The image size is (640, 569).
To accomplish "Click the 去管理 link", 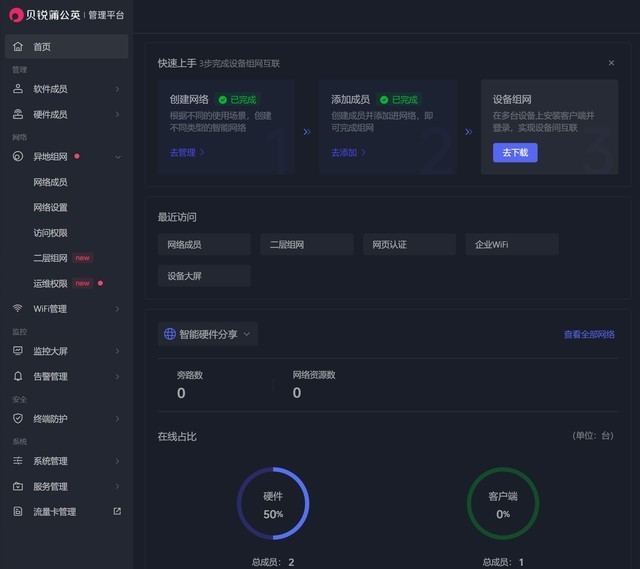I will point(187,152).
